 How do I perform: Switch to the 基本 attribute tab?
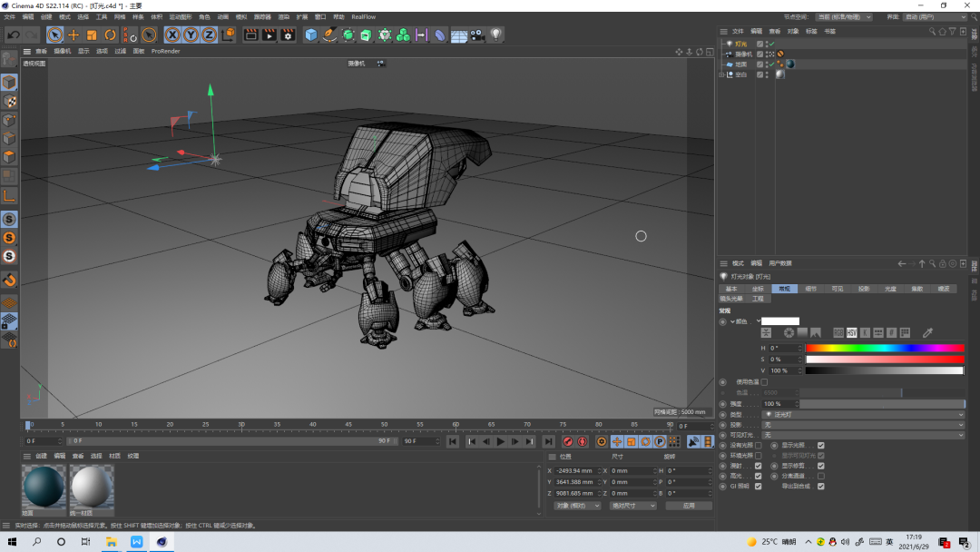pyautogui.click(x=731, y=289)
